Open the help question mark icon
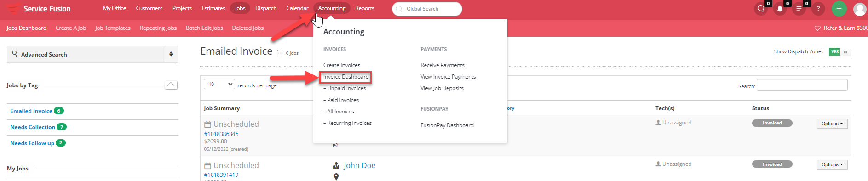This screenshot has width=868, height=181. [818, 9]
